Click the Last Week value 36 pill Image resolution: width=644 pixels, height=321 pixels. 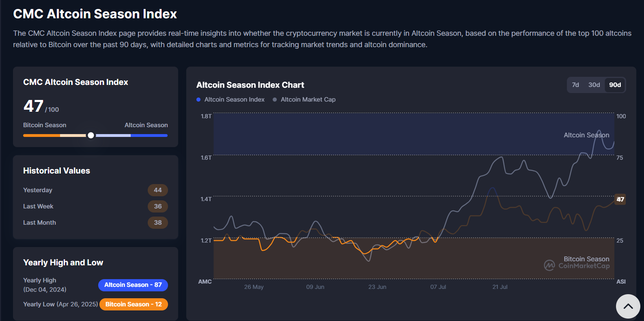[158, 206]
